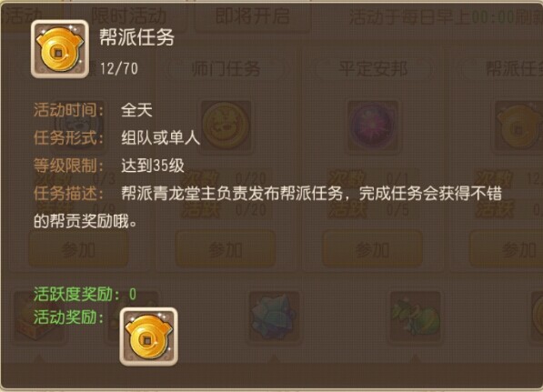Click the 帮派任务 title text in tooltip

(x=136, y=37)
